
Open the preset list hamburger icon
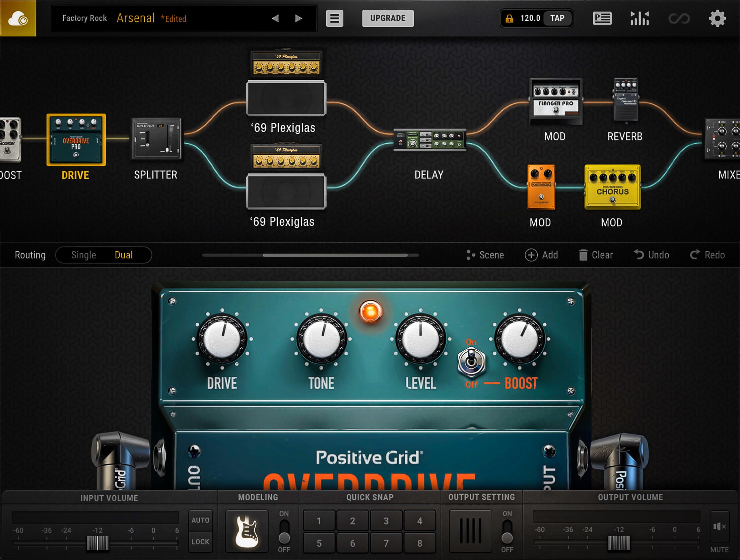click(335, 18)
